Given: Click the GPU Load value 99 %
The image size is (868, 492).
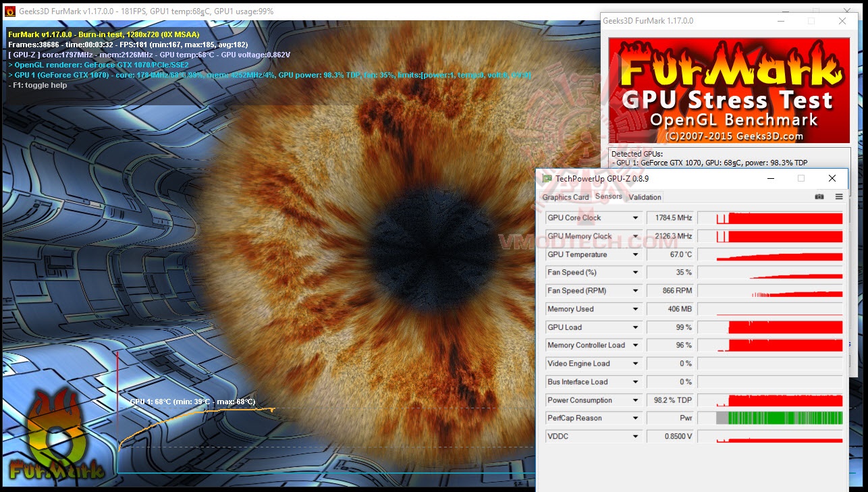Looking at the screenshot, I should point(670,327).
